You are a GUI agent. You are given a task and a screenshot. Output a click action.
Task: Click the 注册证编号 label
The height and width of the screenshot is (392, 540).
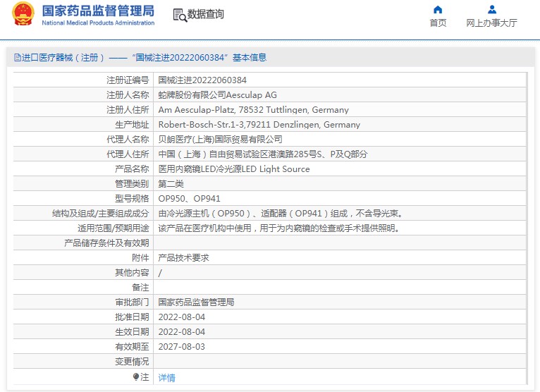point(128,80)
